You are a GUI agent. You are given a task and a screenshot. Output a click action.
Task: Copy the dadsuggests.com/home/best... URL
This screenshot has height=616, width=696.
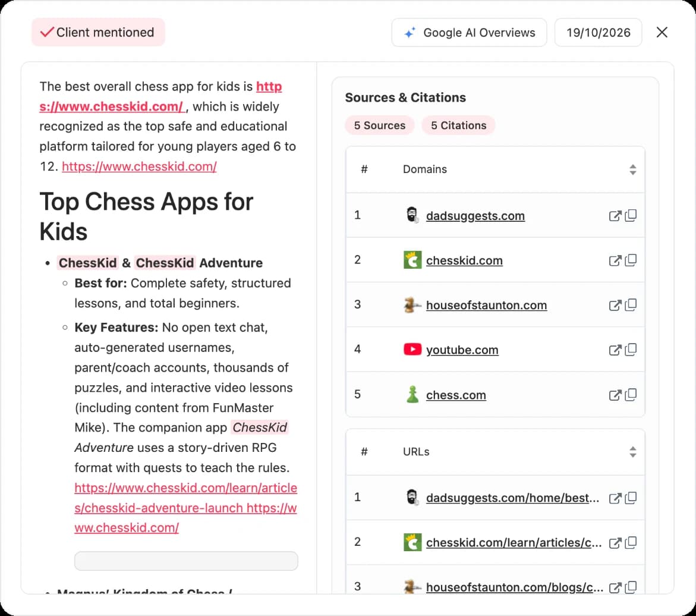click(x=631, y=498)
